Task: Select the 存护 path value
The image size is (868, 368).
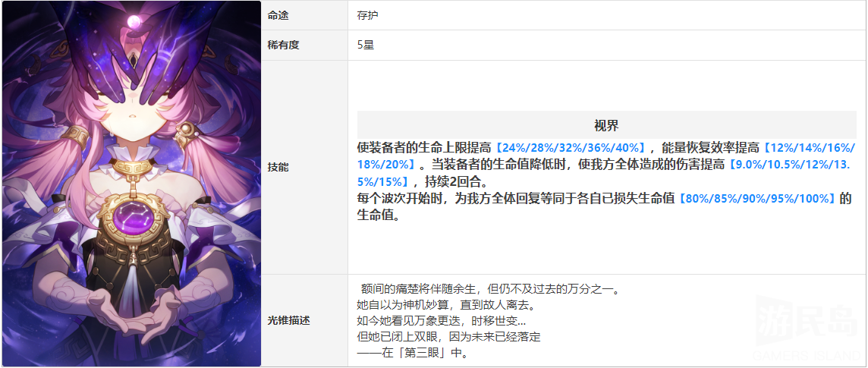Action: [x=367, y=15]
